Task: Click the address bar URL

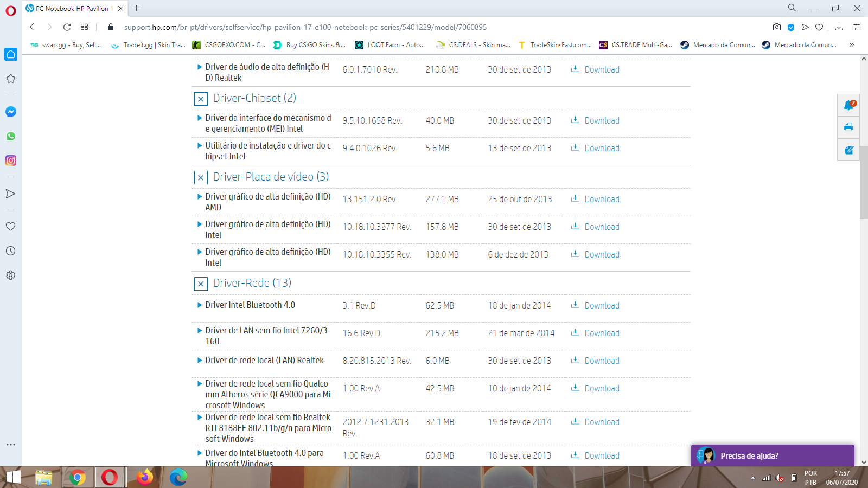Action: [305, 27]
